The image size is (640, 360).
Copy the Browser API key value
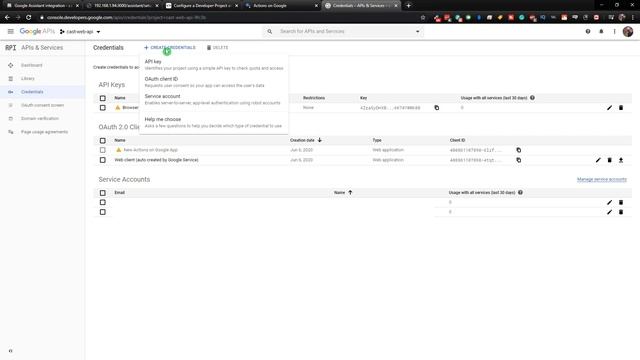[437, 108]
